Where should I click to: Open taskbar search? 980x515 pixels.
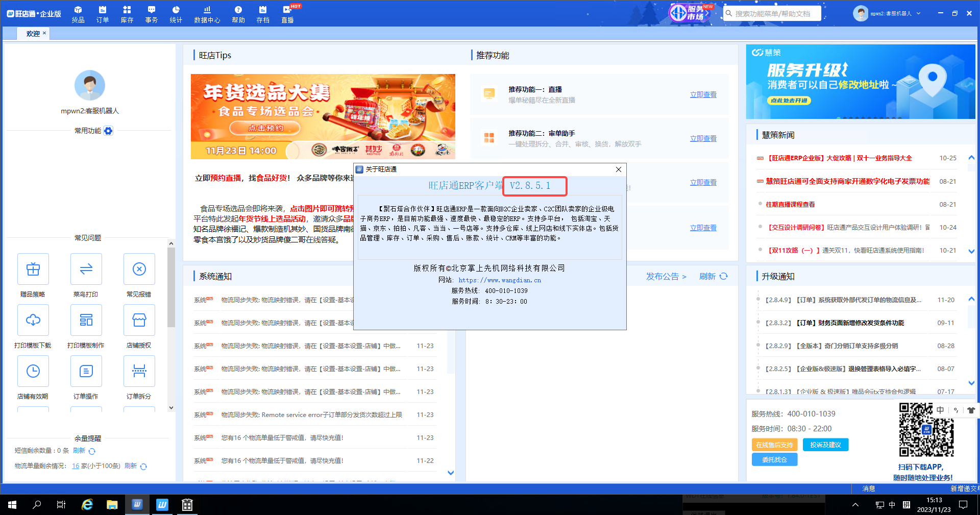37,505
